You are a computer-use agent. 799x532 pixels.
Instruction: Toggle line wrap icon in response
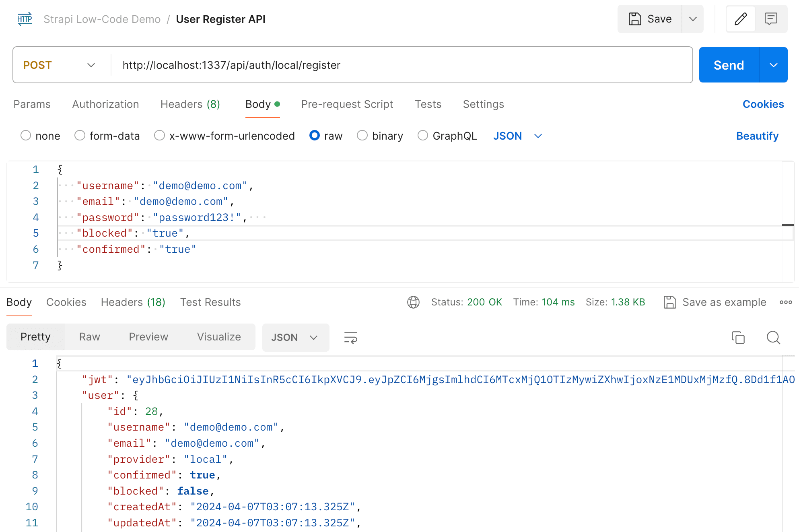coord(351,338)
